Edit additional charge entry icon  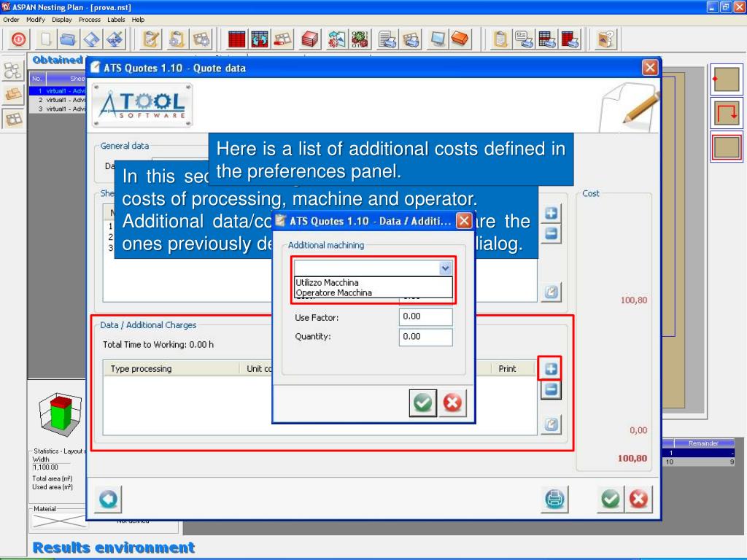(551, 424)
